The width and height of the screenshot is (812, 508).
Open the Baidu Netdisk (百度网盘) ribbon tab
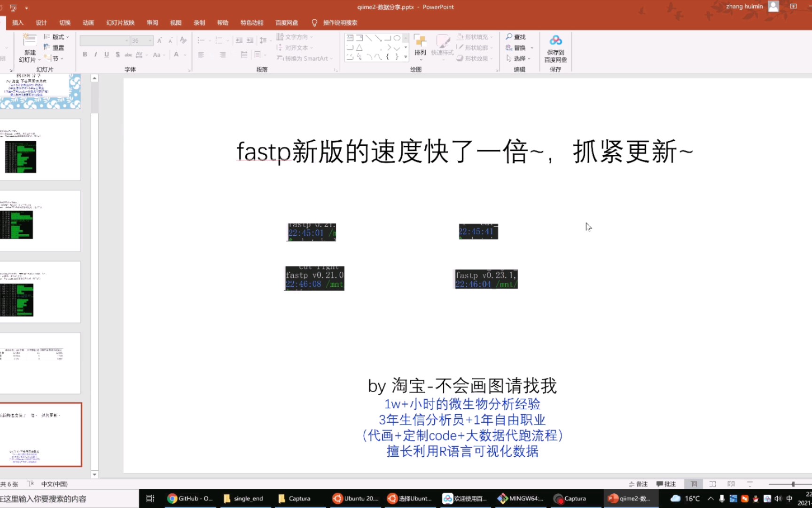(287, 23)
